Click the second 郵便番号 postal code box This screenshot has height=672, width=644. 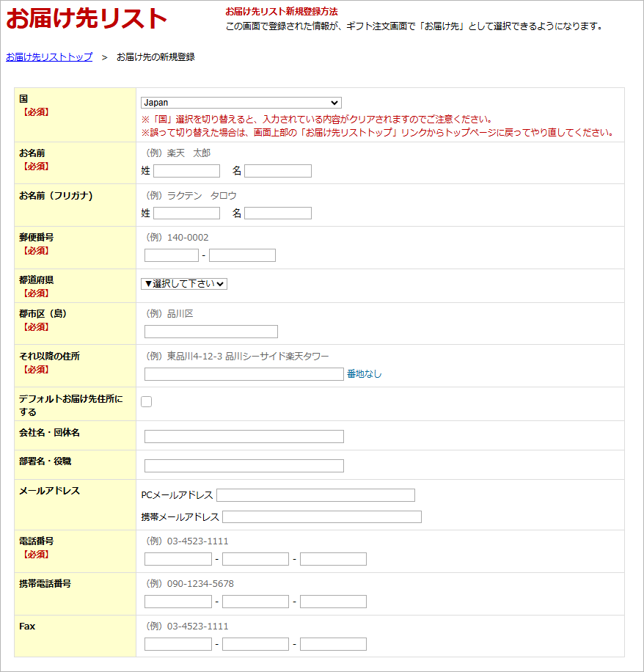click(x=242, y=255)
